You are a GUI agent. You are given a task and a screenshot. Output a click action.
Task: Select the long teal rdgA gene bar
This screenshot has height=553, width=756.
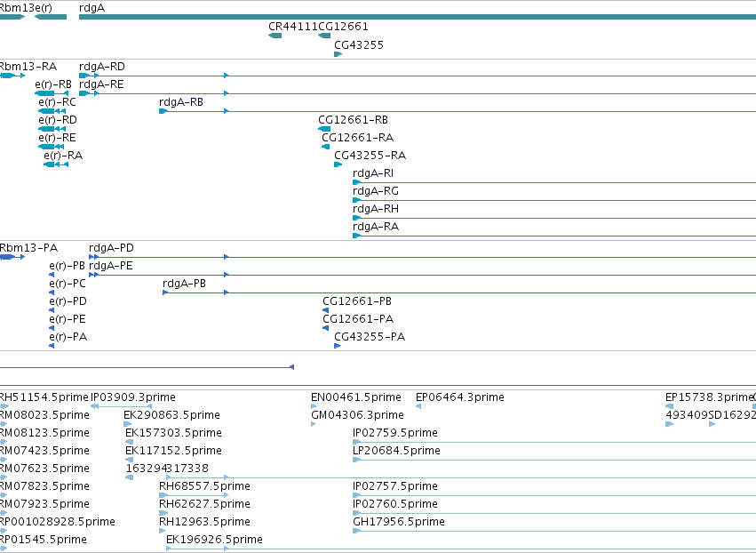point(418,17)
